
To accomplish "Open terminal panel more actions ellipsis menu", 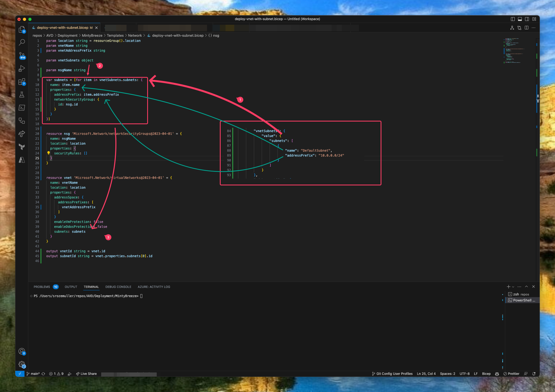I will click(519, 287).
